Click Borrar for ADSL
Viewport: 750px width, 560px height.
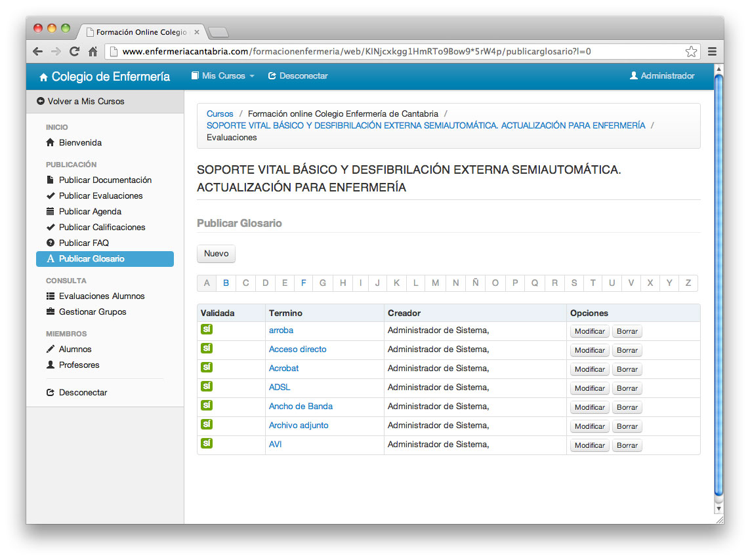[627, 388]
